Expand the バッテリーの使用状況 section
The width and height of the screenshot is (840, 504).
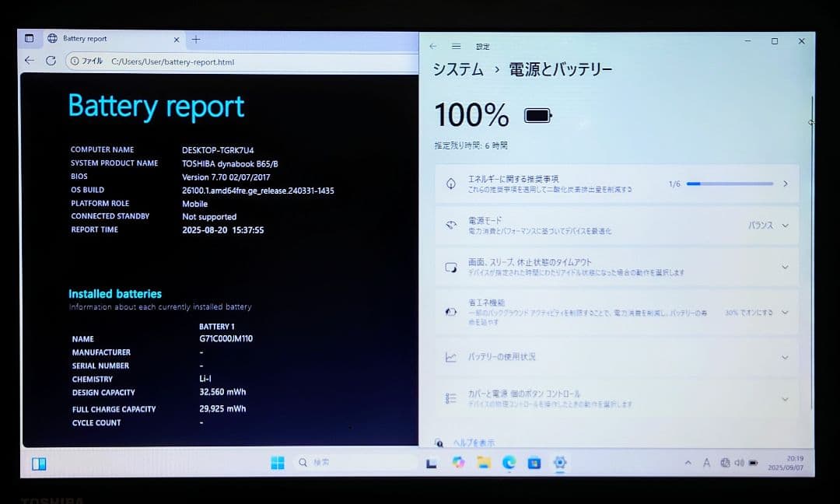(x=786, y=357)
